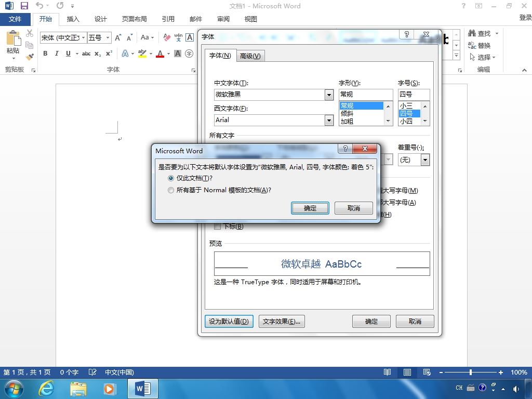The width and height of the screenshot is (532, 399).
Task: Select 倾斜 in the font style list
Action: [362, 114]
